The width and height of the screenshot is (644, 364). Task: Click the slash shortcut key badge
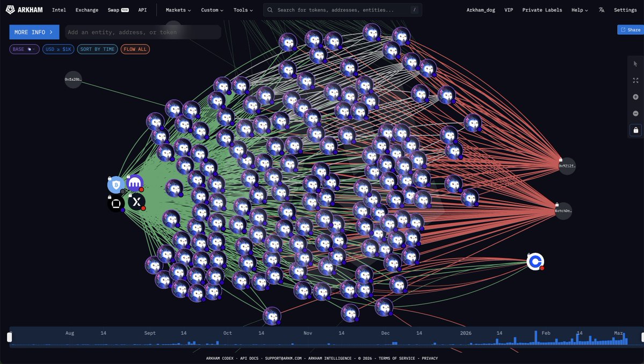point(415,10)
